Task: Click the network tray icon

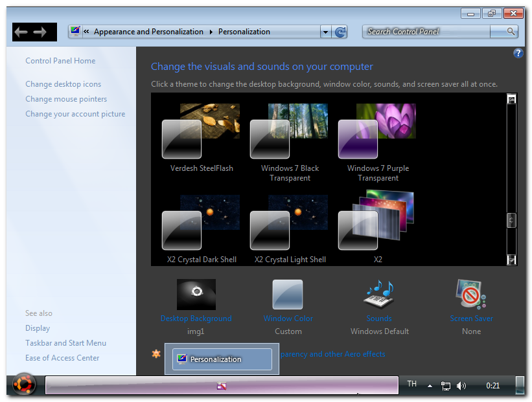Action: pyautogui.click(x=445, y=386)
